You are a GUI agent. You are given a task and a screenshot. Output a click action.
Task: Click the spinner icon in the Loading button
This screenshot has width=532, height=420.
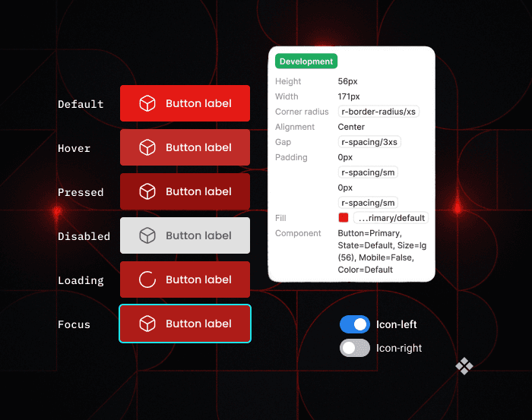click(x=147, y=279)
